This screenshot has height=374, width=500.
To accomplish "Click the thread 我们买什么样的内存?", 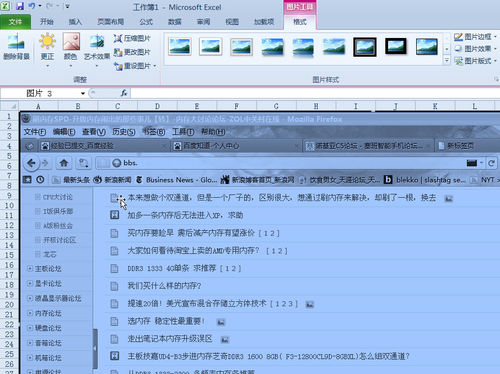I will [164, 286].
